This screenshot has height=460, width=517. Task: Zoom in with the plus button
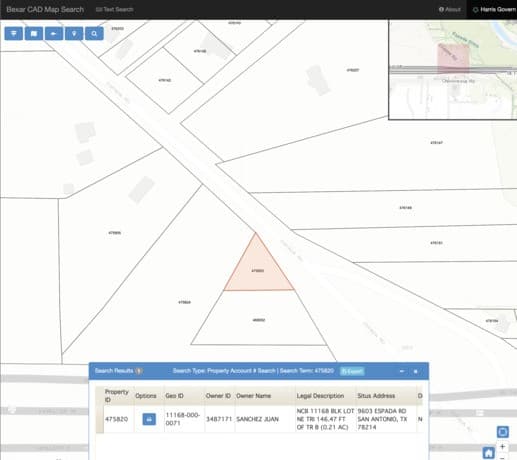pos(503,447)
